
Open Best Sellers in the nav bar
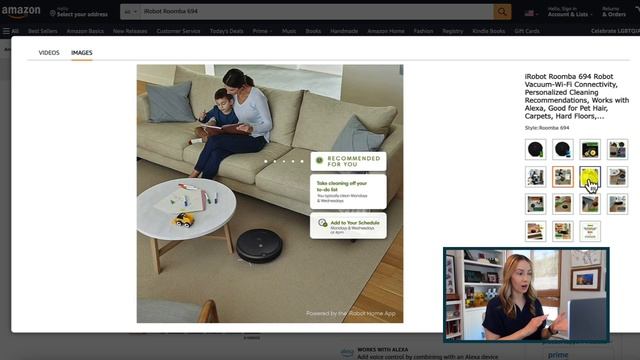pyautogui.click(x=42, y=31)
